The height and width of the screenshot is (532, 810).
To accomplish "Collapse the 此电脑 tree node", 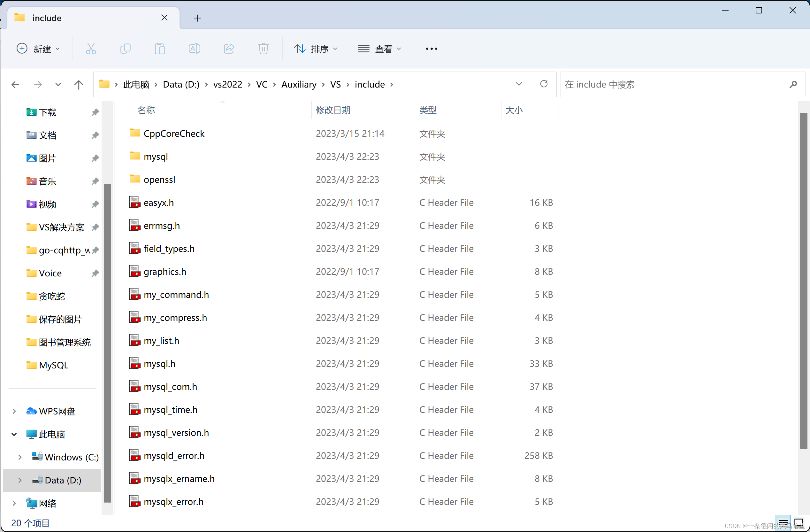I will coord(14,434).
